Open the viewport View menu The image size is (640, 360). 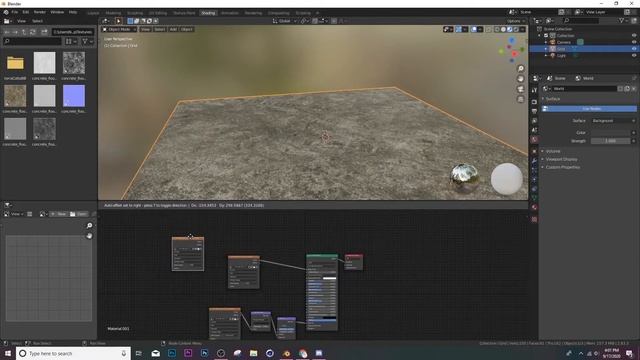145,29
